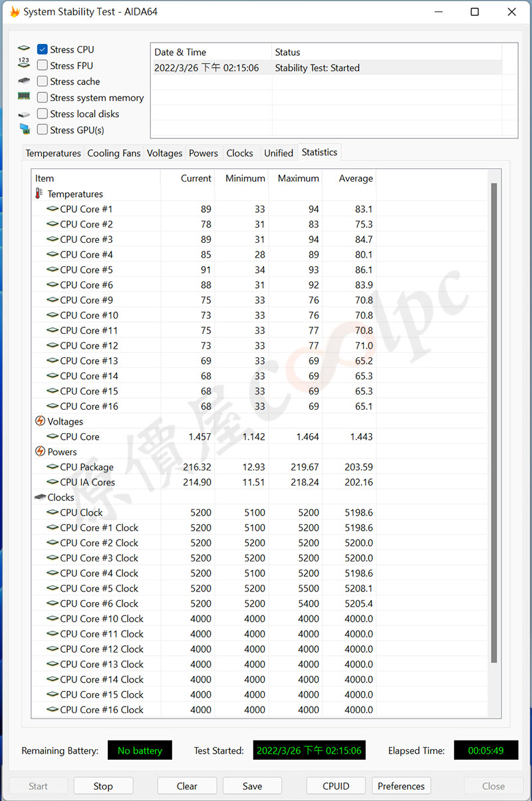The image size is (532, 801).
Task: Save the statistics with Save button
Action: pos(252,786)
